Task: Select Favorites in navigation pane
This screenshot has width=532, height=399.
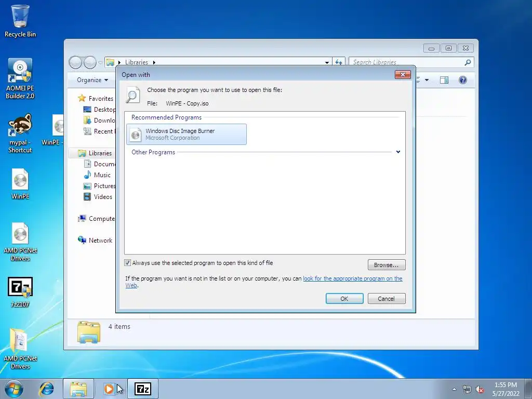Action: tap(96, 98)
